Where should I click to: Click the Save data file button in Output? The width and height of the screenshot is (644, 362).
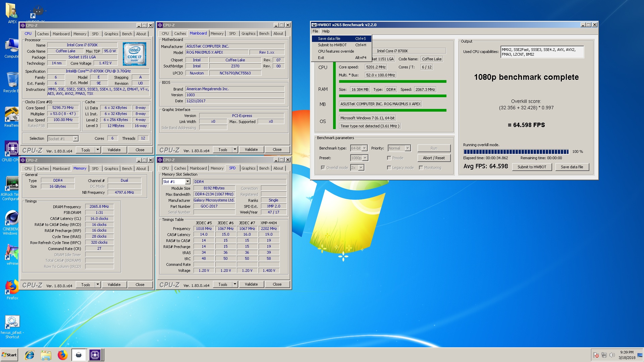tap(572, 167)
